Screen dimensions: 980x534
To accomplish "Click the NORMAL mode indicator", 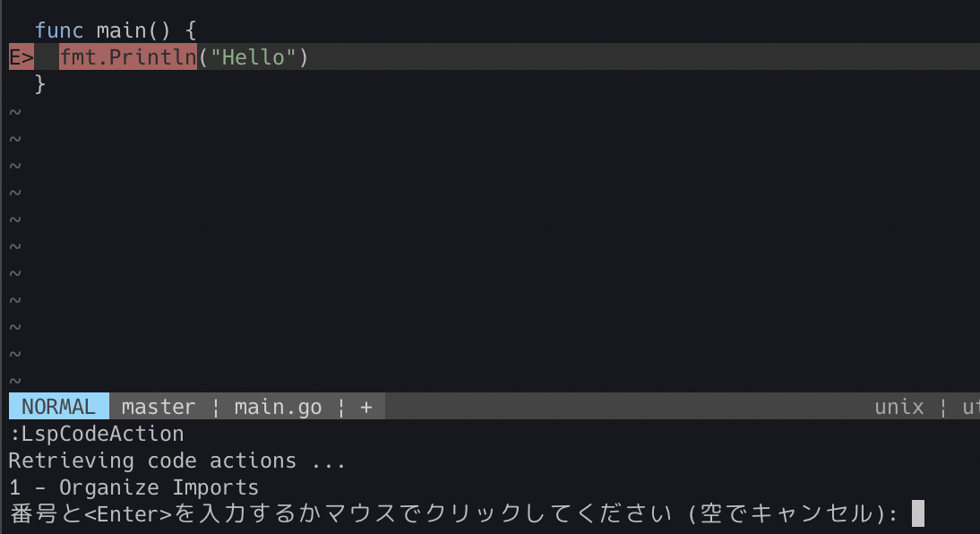I will [57, 406].
